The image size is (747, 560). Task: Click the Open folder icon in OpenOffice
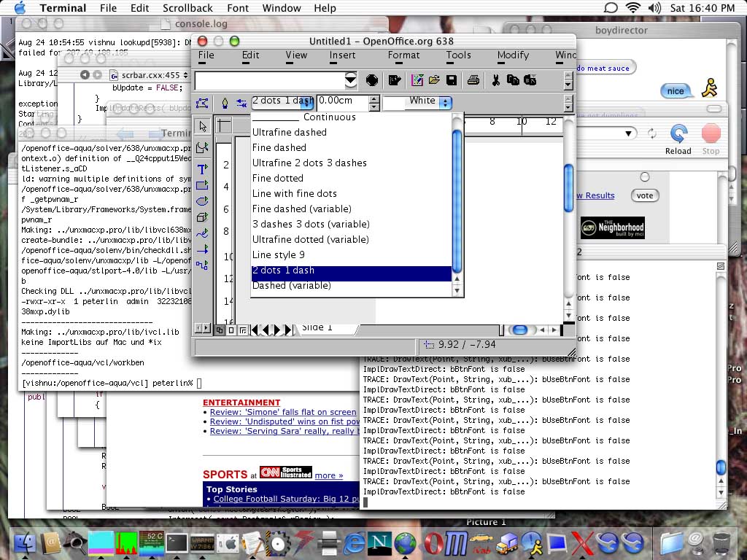point(434,80)
